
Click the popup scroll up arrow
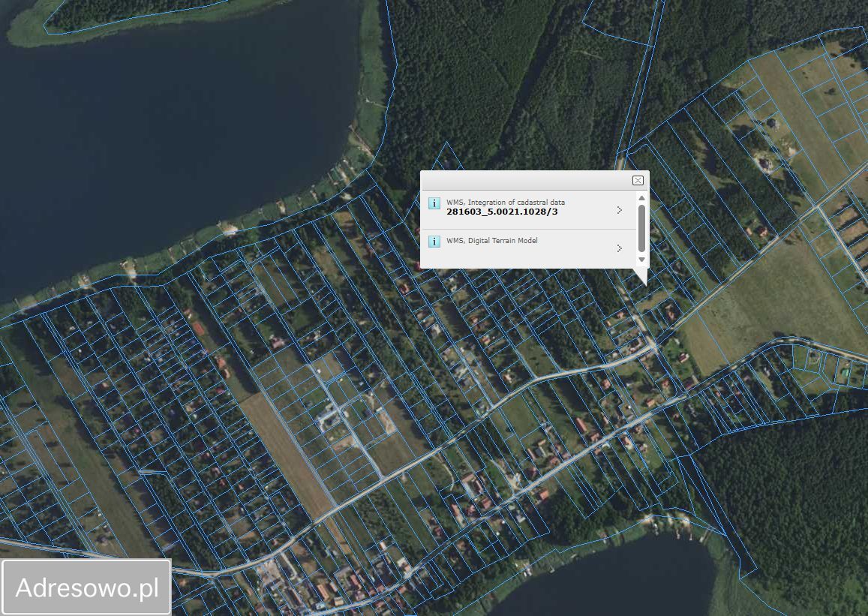[641, 198]
